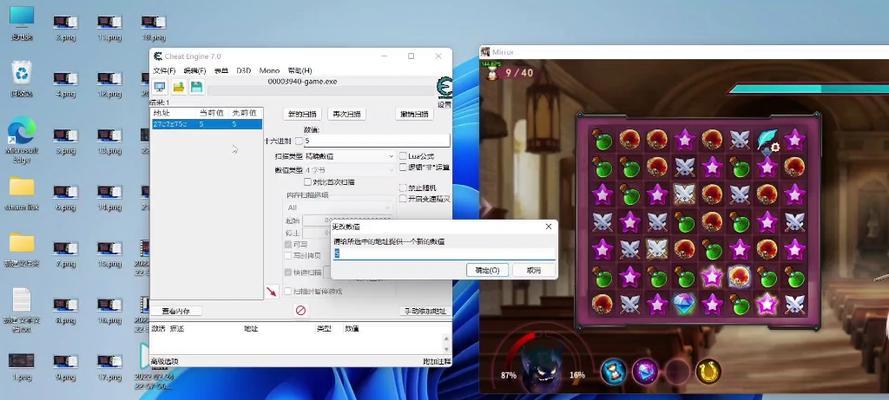
Task: Open the process list computer icon
Action: [x=160, y=87]
